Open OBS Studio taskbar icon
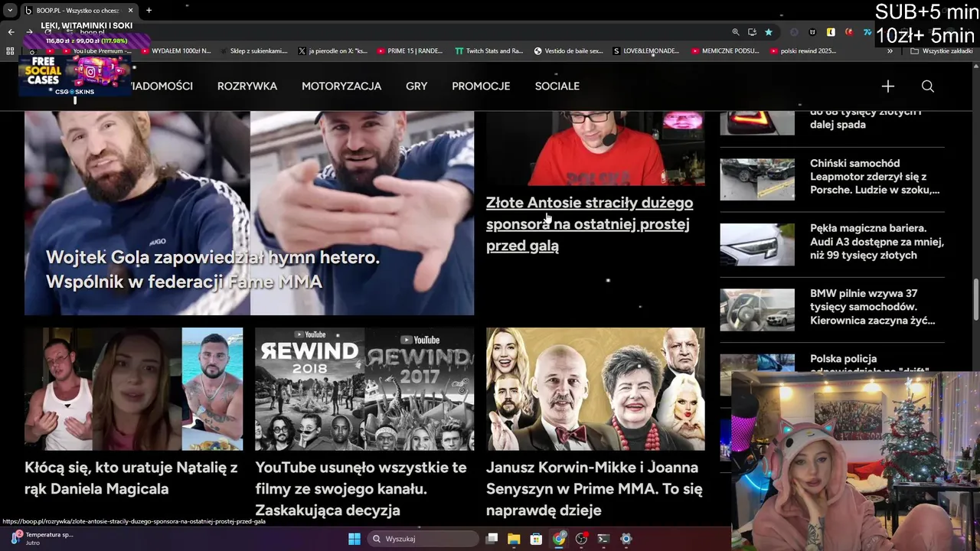Viewport: 980px width, 551px height. [x=582, y=539]
